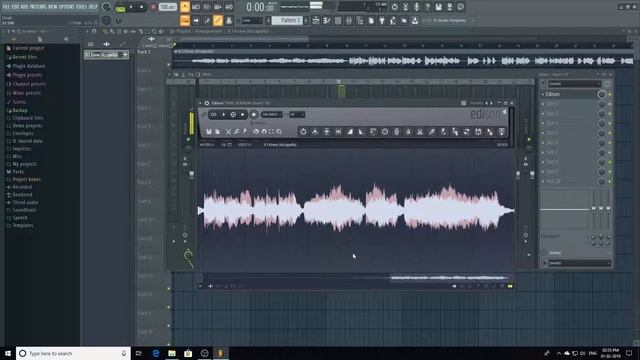
Task: Click the tempo field showing 100
Action: [x=167, y=7]
